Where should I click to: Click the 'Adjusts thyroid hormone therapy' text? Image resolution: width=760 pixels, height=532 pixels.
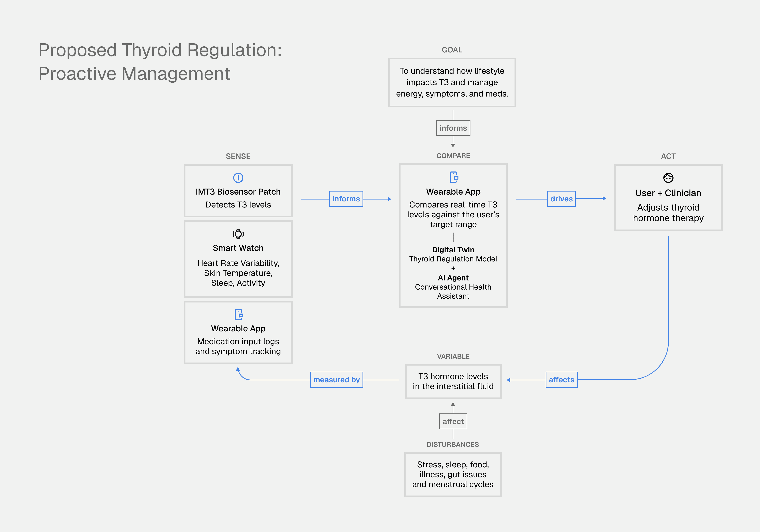(x=668, y=213)
